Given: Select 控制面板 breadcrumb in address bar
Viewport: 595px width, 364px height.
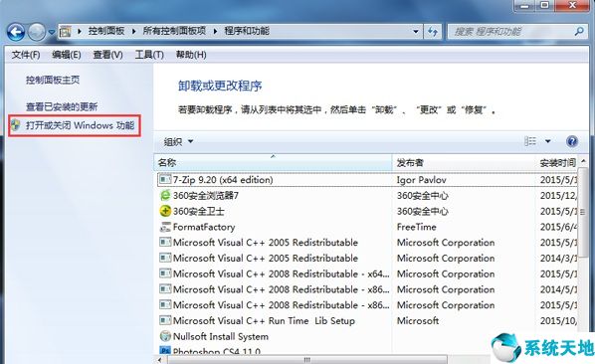Looking at the screenshot, I should click(106, 31).
